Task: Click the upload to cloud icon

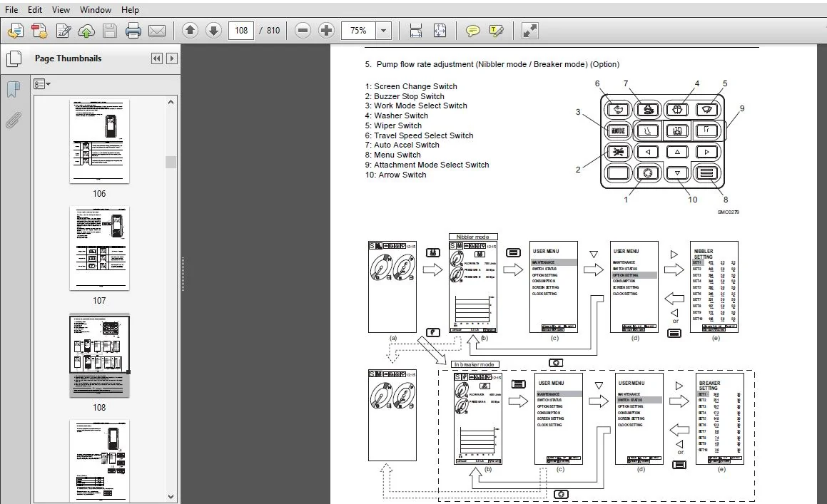Action: (86, 31)
